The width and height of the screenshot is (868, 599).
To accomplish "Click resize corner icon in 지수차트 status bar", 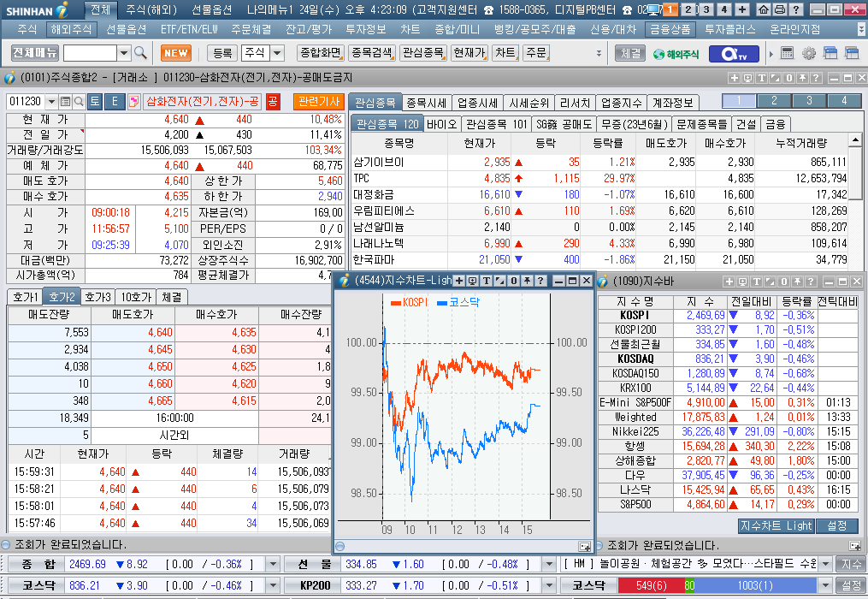I will pyautogui.click(x=585, y=546).
